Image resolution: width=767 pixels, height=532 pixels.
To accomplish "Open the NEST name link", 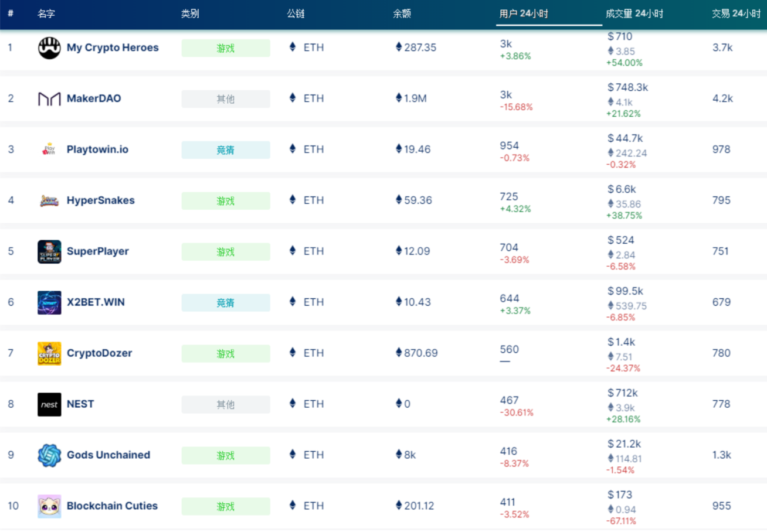I will pyautogui.click(x=80, y=404).
